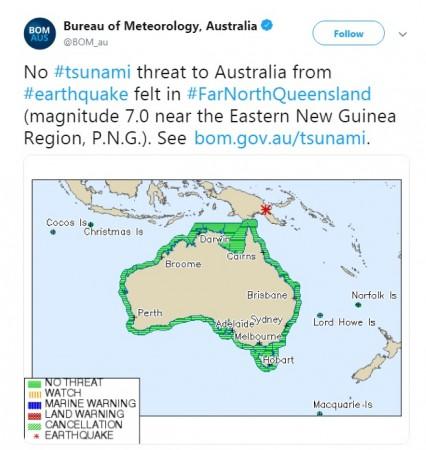Click the Christmas Is marker dot

[91, 224]
